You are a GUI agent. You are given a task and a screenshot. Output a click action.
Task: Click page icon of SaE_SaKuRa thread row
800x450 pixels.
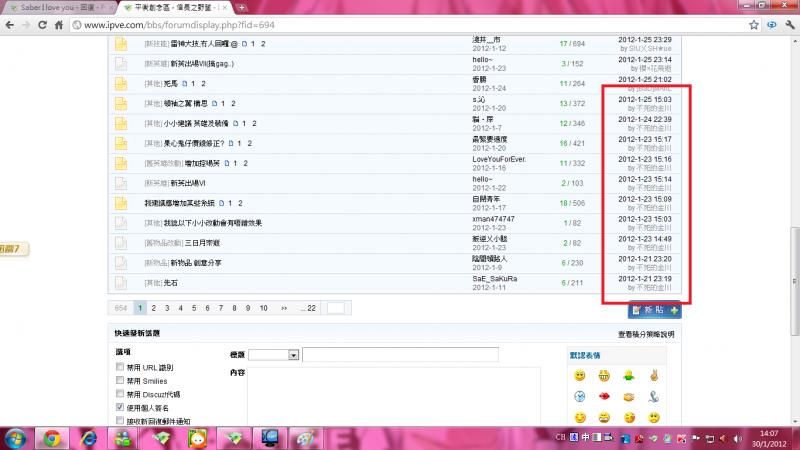point(121,283)
